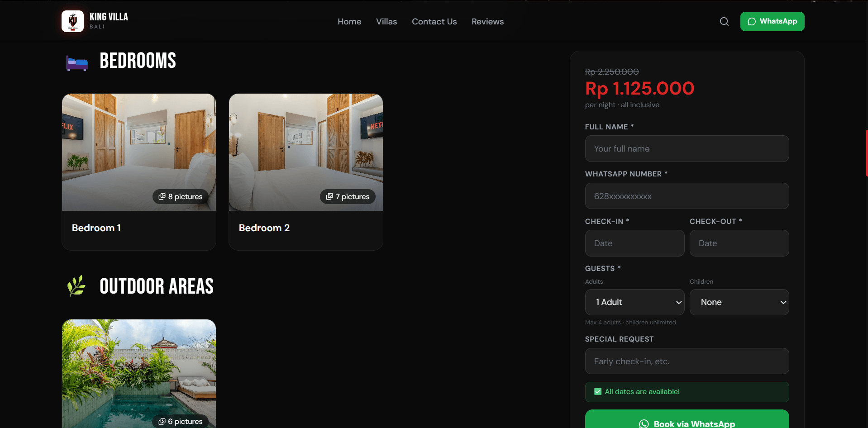Click the Bedroom 2 title text
This screenshot has height=428, width=868.
(264, 228)
